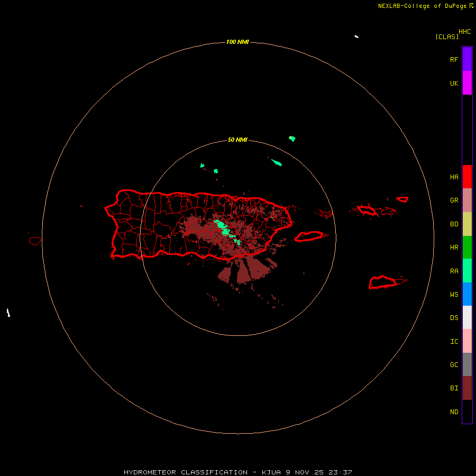Click the NEXLAB-College of DuPage credit text
Screen dimensions: 476x476
[422, 6]
